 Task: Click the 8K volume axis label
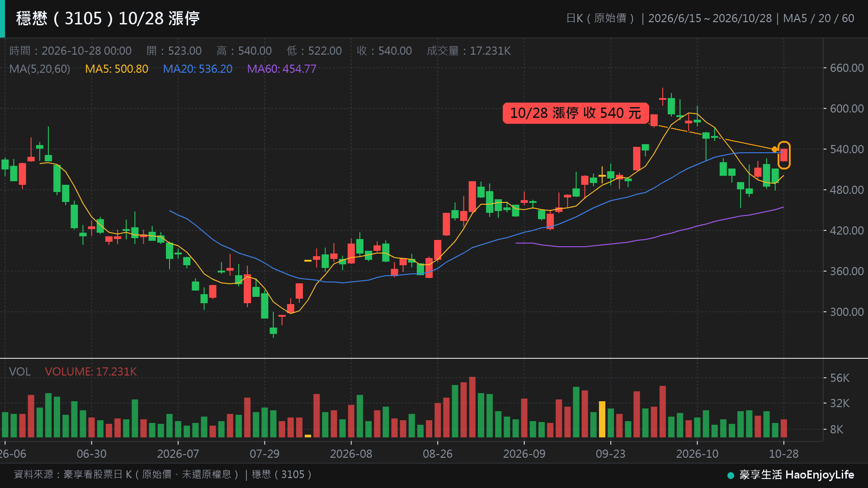click(836, 430)
